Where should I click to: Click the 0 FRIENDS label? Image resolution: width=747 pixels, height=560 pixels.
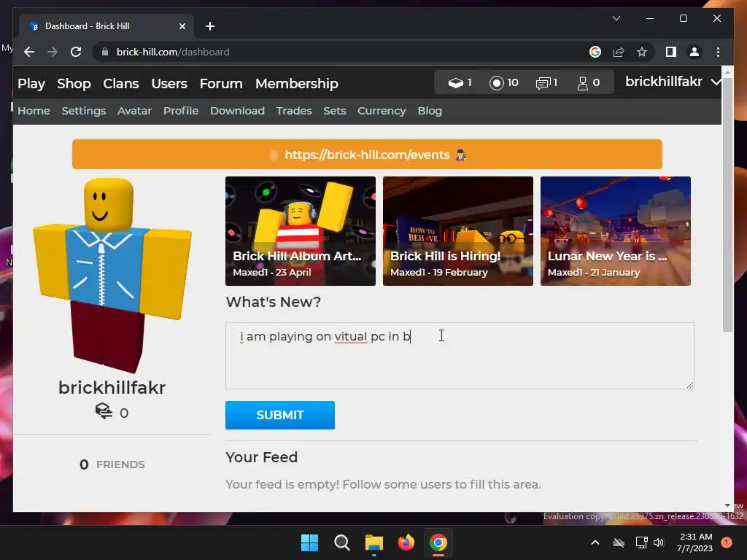pos(112,464)
